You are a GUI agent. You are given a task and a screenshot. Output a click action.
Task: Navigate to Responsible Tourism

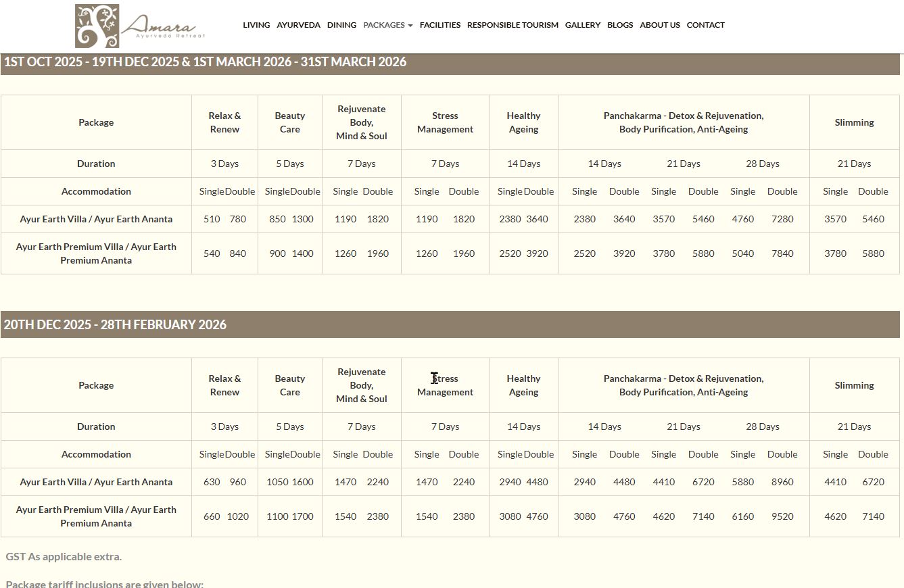pos(513,25)
